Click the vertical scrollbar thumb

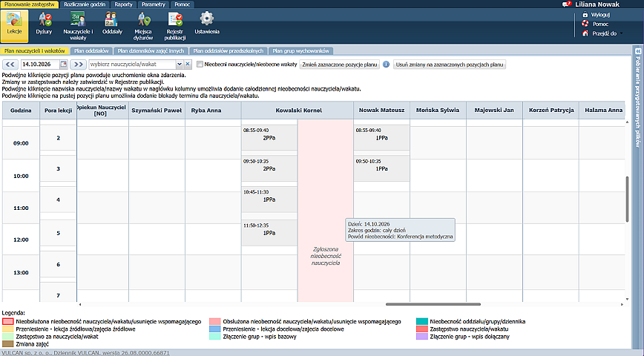(627, 200)
